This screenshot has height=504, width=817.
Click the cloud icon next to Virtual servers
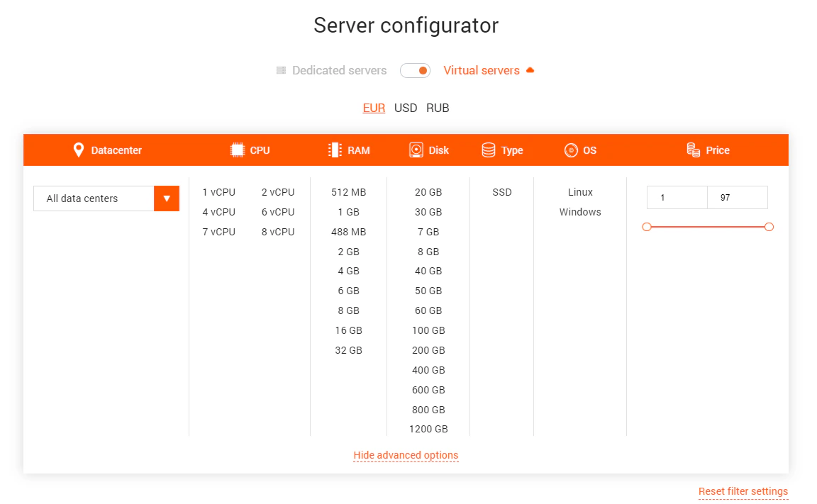[x=532, y=70]
